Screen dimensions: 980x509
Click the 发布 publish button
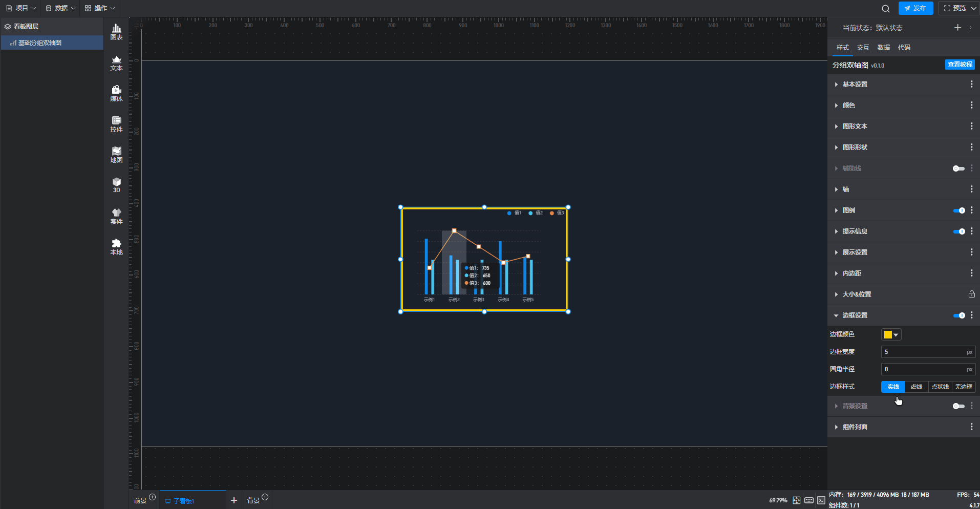[x=915, y=8]
